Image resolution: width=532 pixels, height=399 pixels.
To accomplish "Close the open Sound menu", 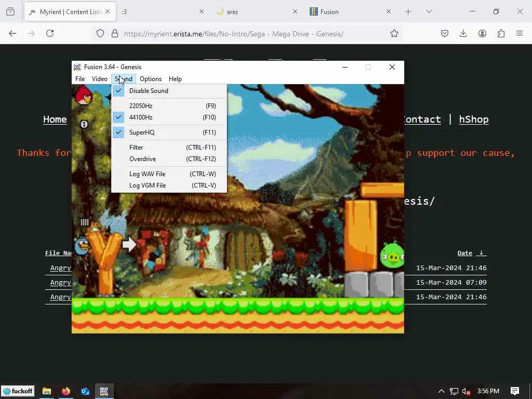I will coord(124,79).
